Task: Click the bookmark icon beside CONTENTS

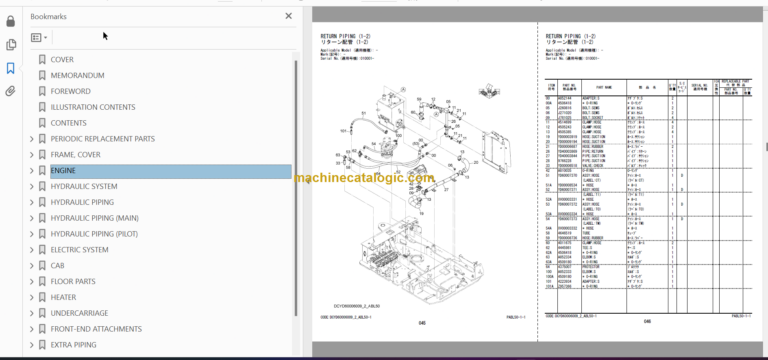Action: click(42, 123)
